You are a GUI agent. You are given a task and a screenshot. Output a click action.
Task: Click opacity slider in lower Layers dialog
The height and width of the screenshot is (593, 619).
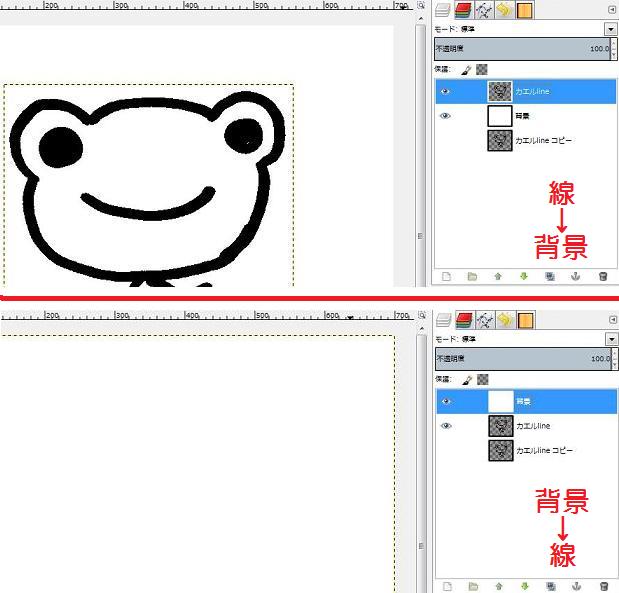click(523, 359)
